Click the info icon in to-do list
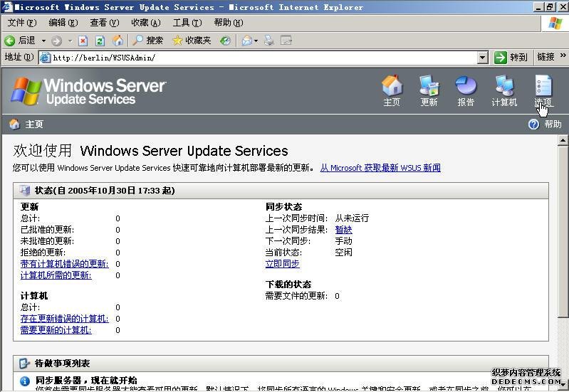This screenshot has height=392, width=569. (x=25, y=381)
